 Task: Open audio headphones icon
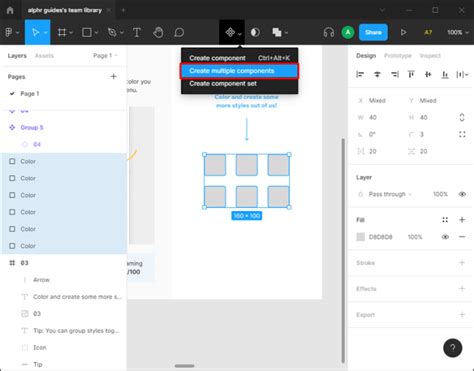click(x=329, y=32)
